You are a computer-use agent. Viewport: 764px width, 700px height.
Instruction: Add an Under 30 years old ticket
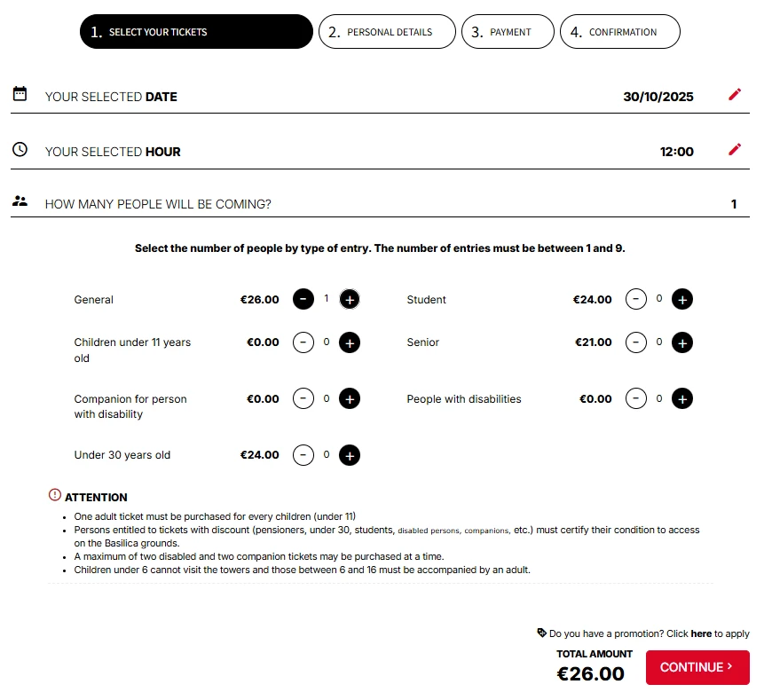pos(350,456)
